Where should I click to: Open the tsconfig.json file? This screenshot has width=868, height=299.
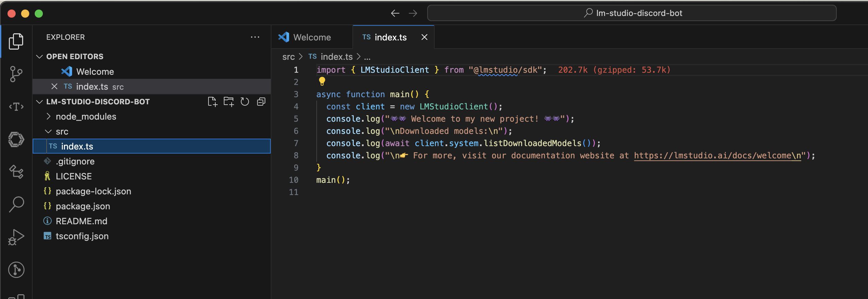point(152,236)
